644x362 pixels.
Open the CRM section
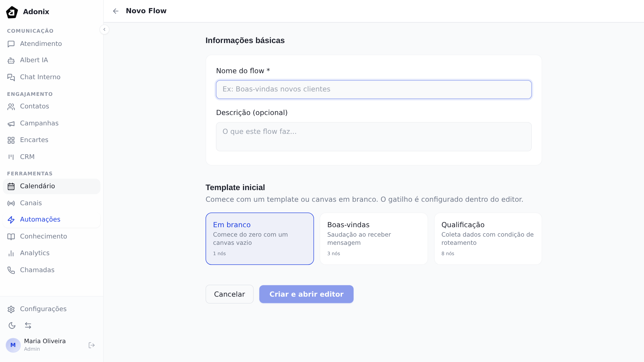[27, 157]
